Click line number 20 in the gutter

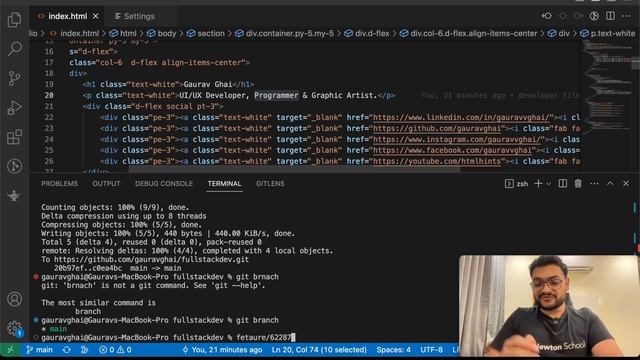(49, 96)
